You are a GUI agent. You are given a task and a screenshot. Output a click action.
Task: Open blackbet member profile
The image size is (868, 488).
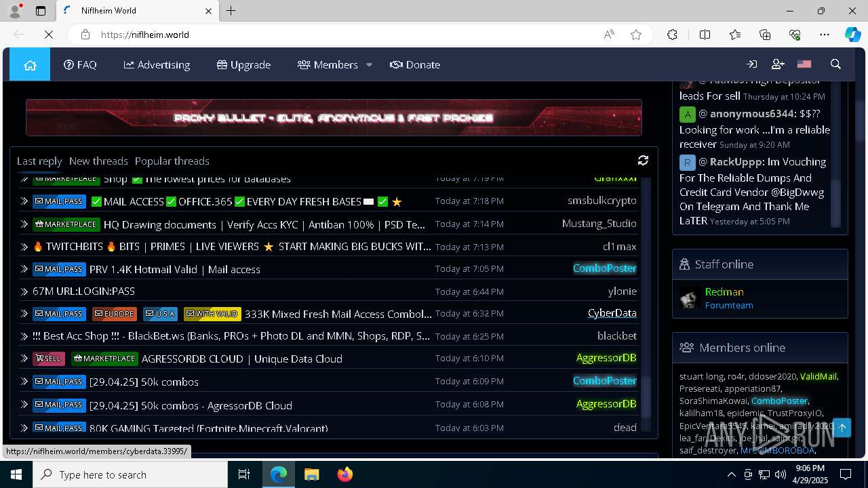[617, 335]
